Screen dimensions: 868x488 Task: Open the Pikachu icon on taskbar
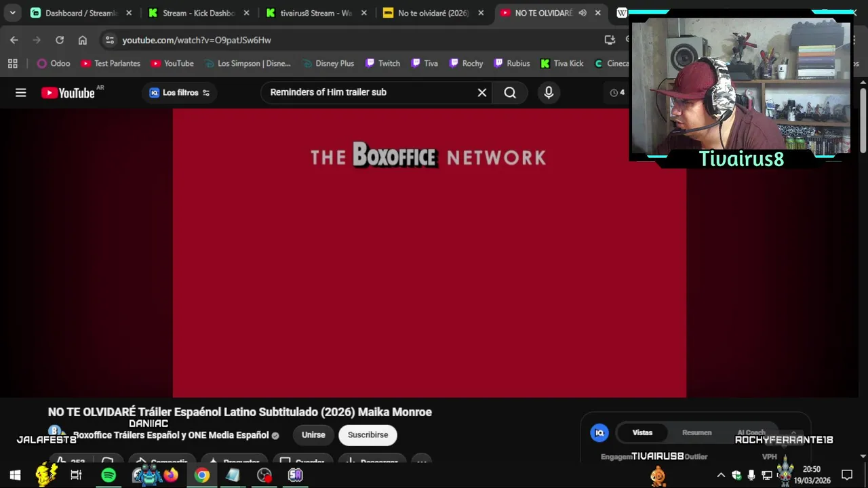tap(46, 474)
